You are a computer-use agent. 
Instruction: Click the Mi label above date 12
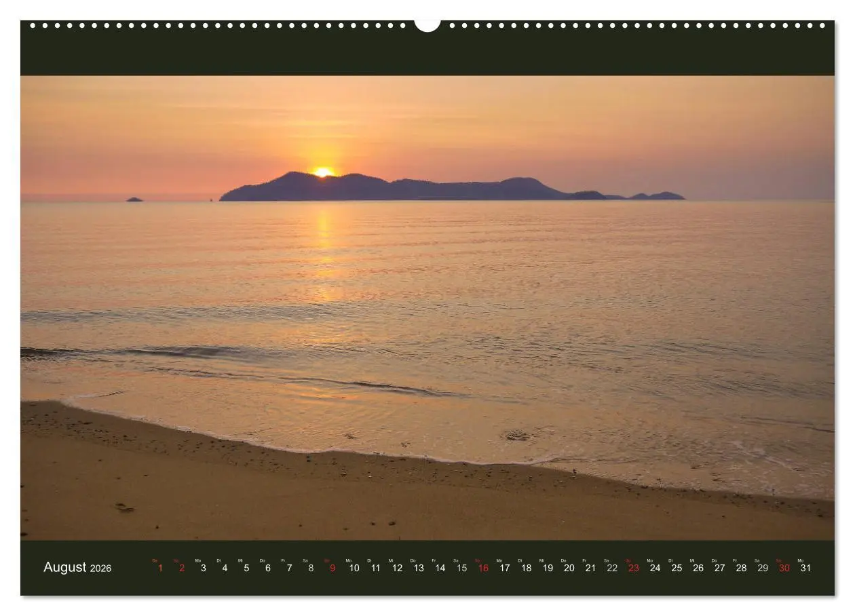[392, 560]
